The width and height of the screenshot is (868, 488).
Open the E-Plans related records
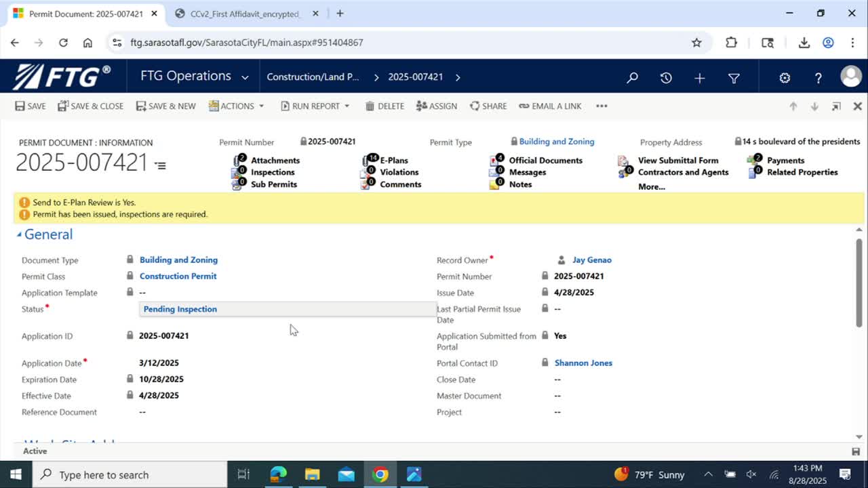coord(393,161)
